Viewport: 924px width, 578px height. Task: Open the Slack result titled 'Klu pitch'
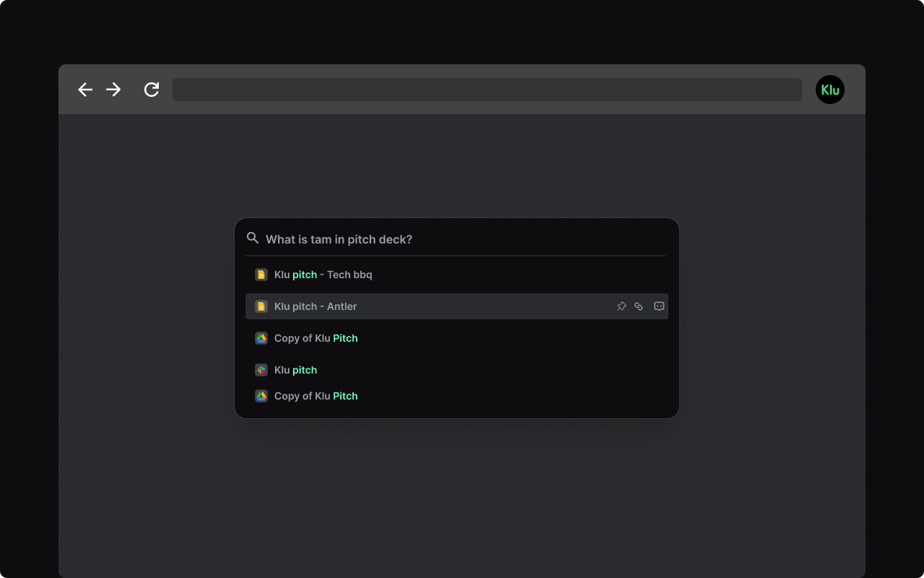296,370
